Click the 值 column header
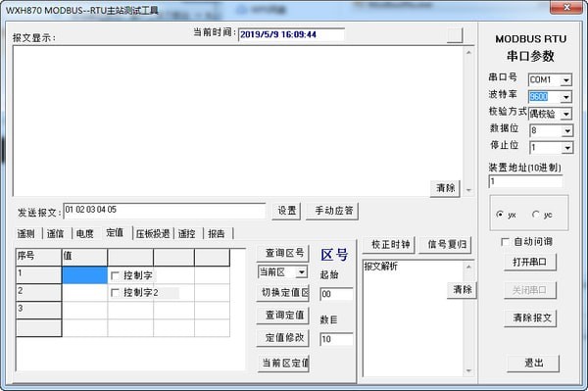588x391 pixels. [x=84, y=257]
